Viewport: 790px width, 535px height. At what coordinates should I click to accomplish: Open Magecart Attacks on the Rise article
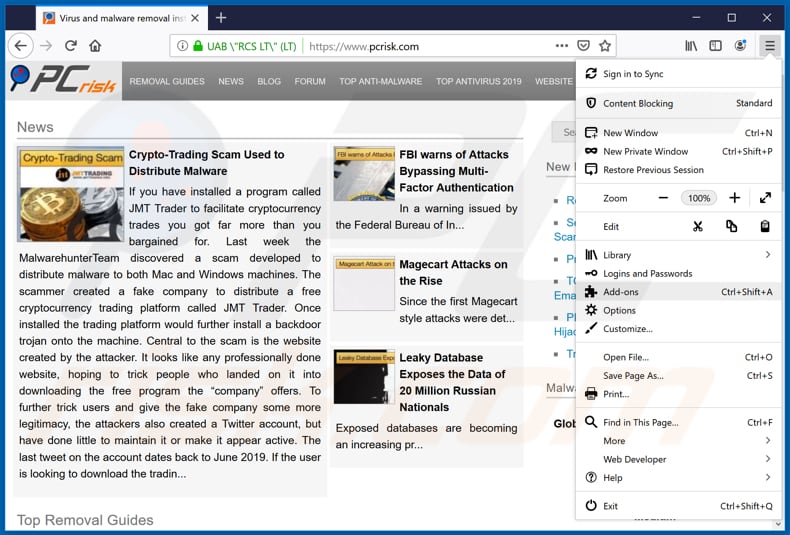click(x=453, y=273)
